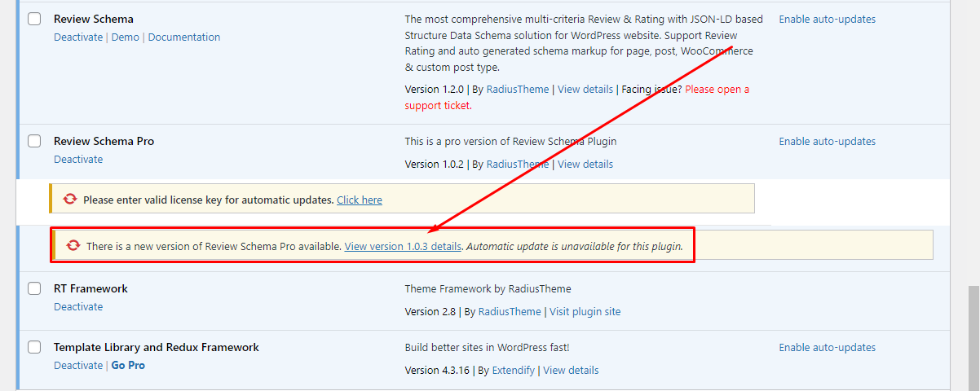
Task: Click here to enter license key
Action: (360, 200)
